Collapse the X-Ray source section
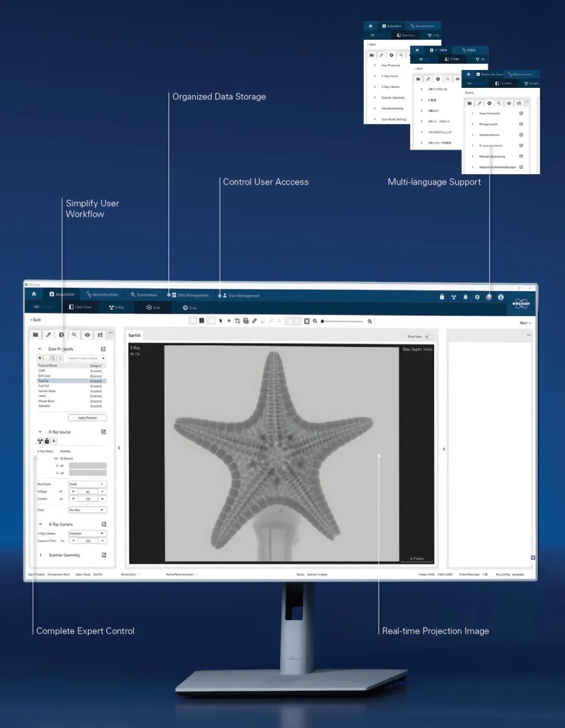Image resolution: width=565 pixels, height=728 pixels. tap(40, 432)
